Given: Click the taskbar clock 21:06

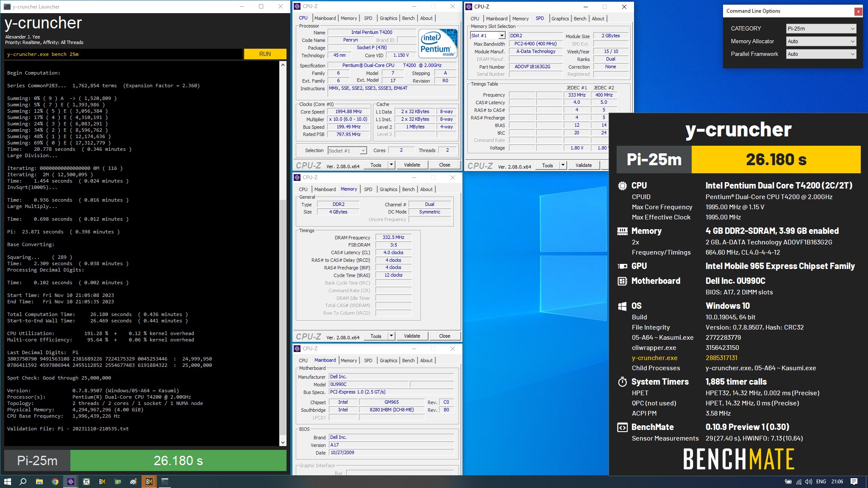Looking at the screenshot, I should (x=837, y=482).
